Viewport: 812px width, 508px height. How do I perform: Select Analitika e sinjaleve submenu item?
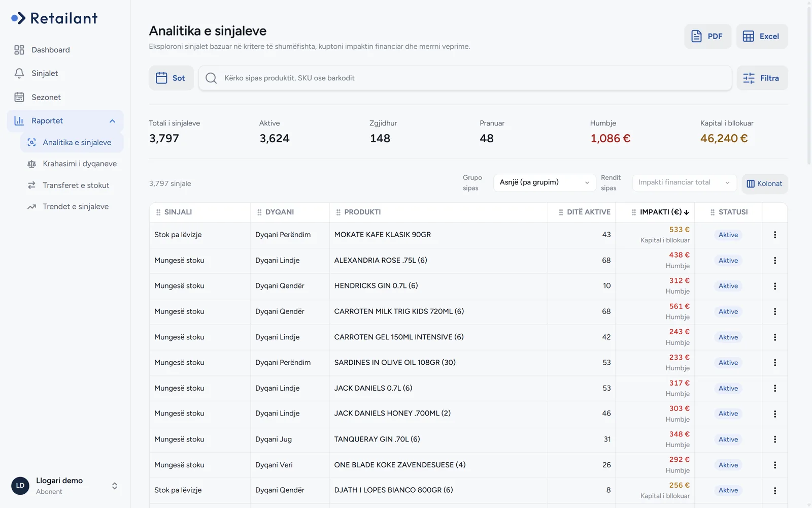coord(72,142)
